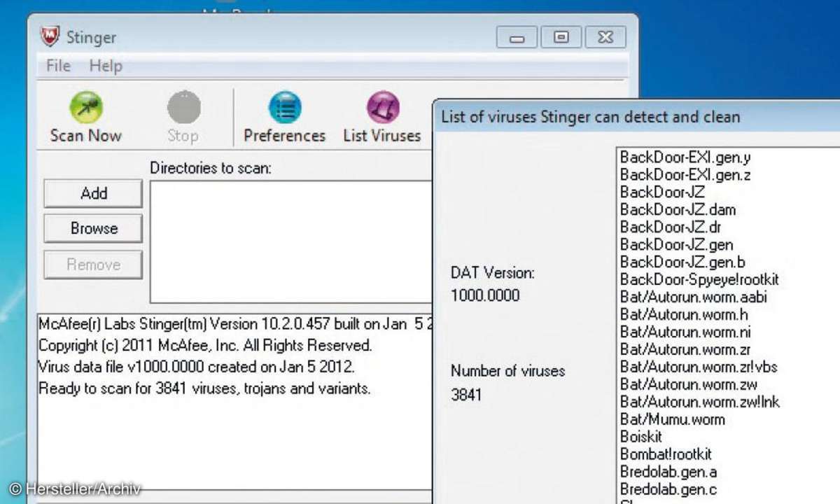840x504 pixels.
Task: Click the disabled Remove button
Action: click(x=93, y=264)
